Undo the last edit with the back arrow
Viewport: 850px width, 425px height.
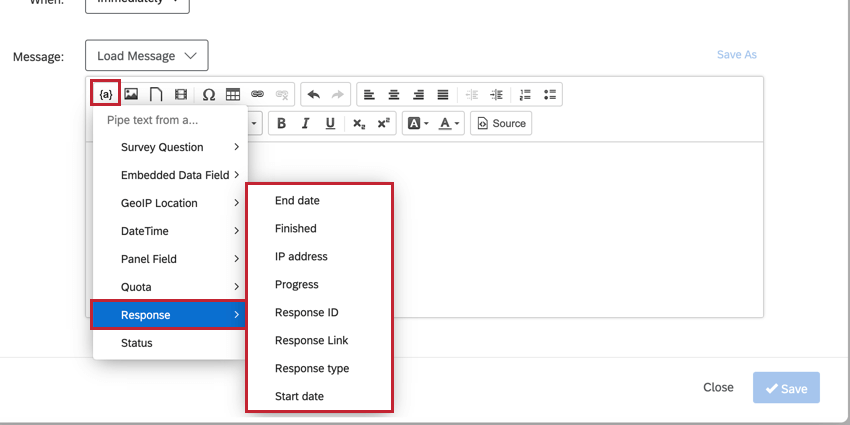[x=314, y=94]
